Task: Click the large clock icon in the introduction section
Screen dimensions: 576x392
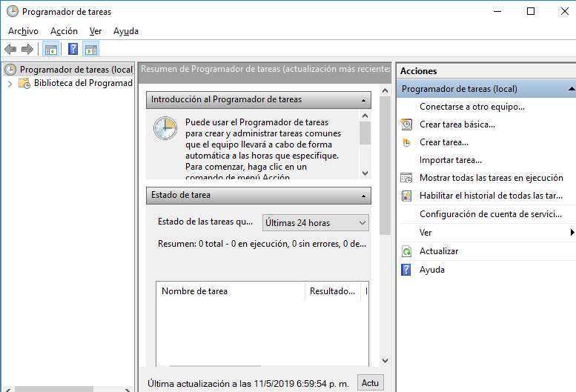Action: click(x=165, y=128)
